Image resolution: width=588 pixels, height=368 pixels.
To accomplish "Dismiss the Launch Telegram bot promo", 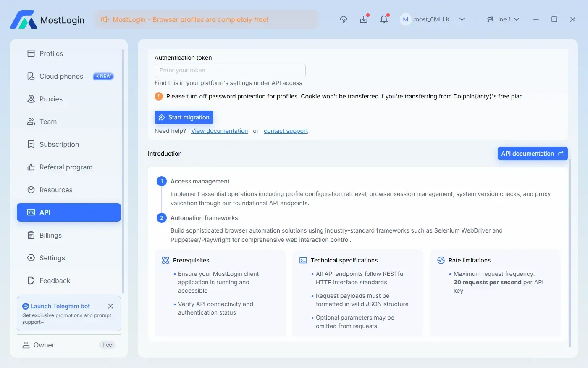I will 110,306.
